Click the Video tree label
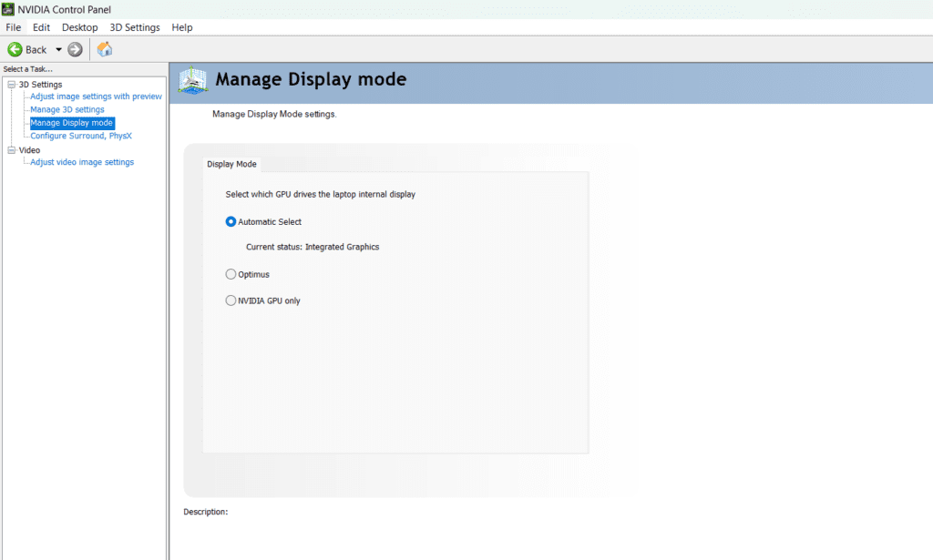Viewport: 933px width, 560px height. pyautogui.click(x=29, y=150)
